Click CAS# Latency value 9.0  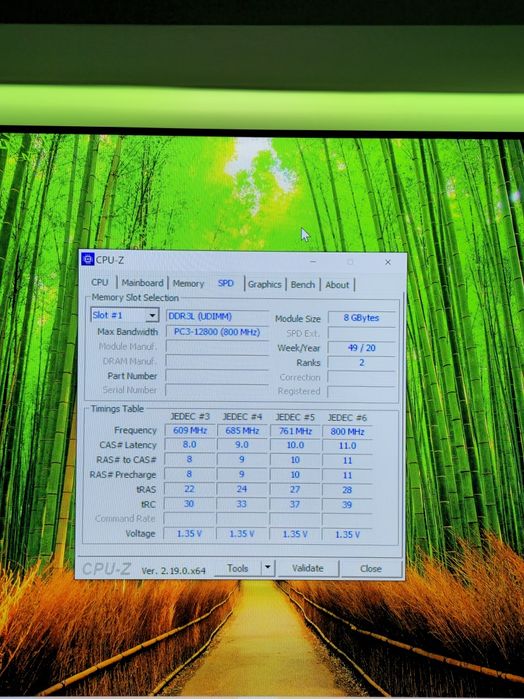click(x=242, y=445)
